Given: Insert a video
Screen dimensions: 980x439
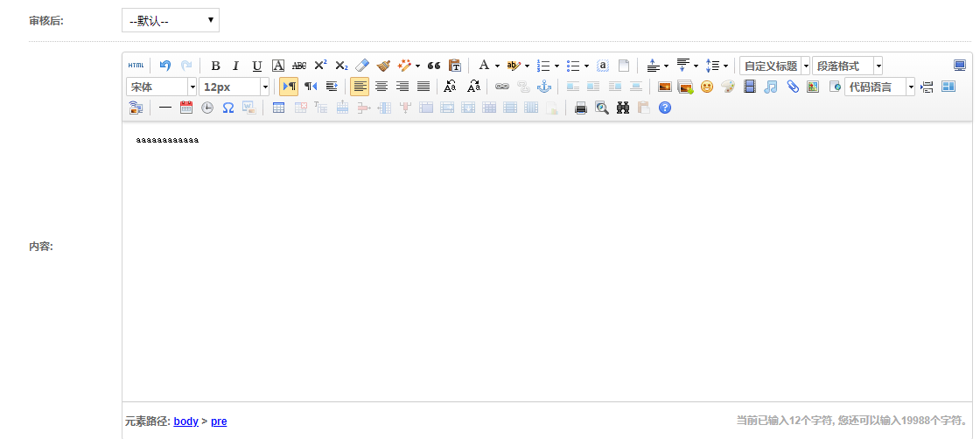Looking at the screenshot, I should [x=749, y=87].
